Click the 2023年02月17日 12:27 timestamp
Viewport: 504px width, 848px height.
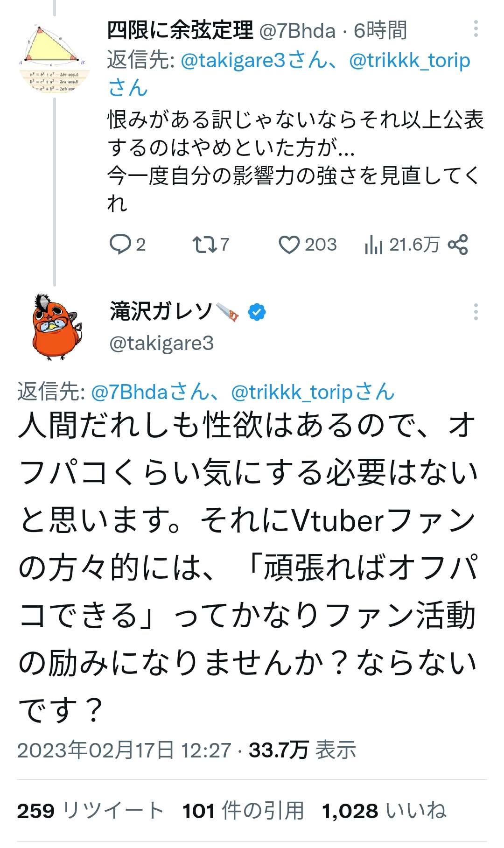pyautogui.click(x=124, y=750)
